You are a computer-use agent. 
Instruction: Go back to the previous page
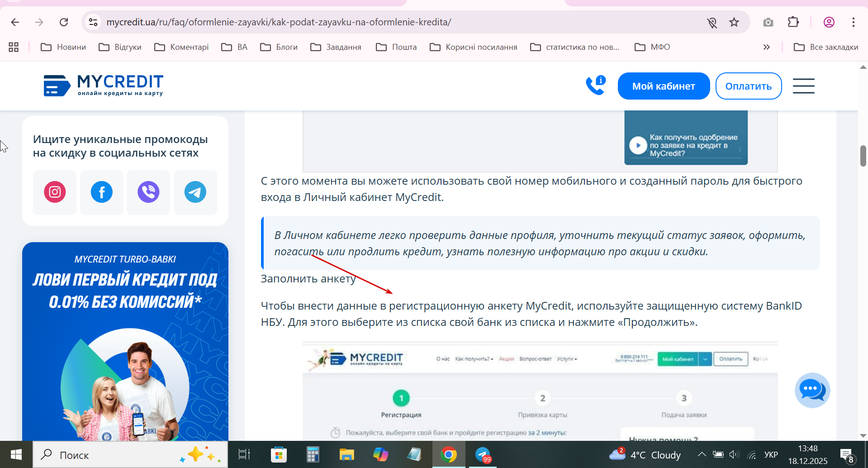pyautogui.click(x=15, y=22)
